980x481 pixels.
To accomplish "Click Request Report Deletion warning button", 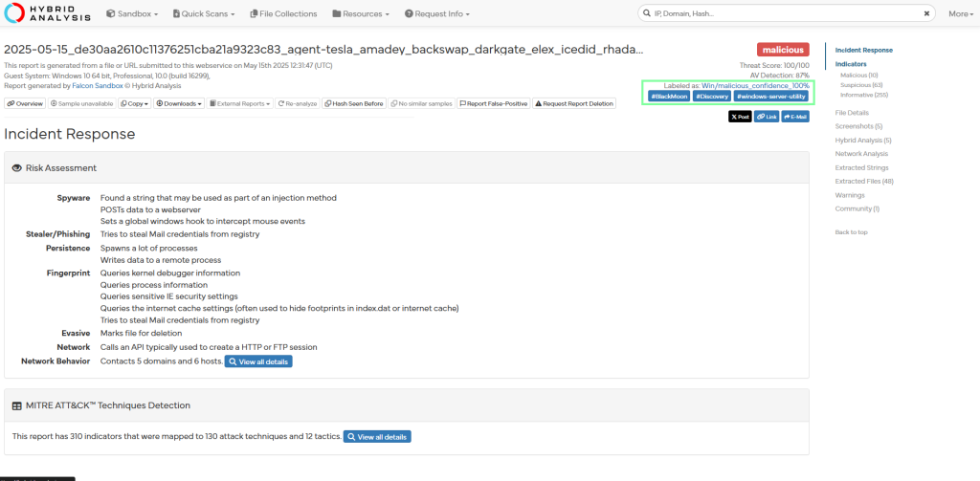I will point(574,103).
